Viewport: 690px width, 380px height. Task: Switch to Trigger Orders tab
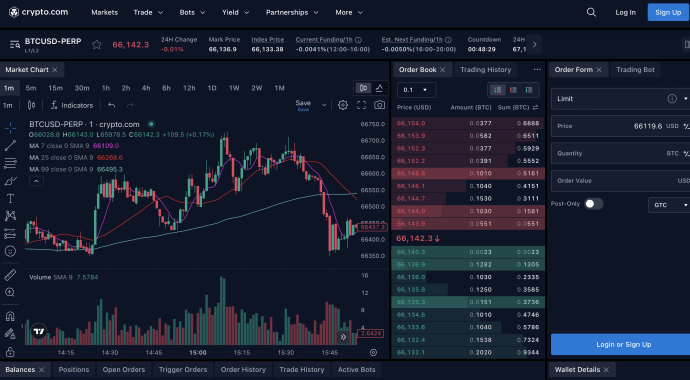(x=183, y=369)
